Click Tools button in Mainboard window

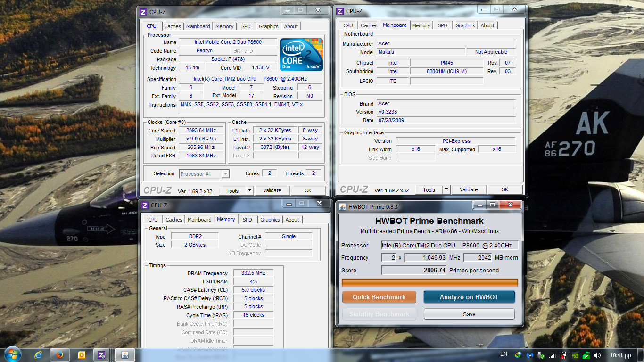point(429,189)
